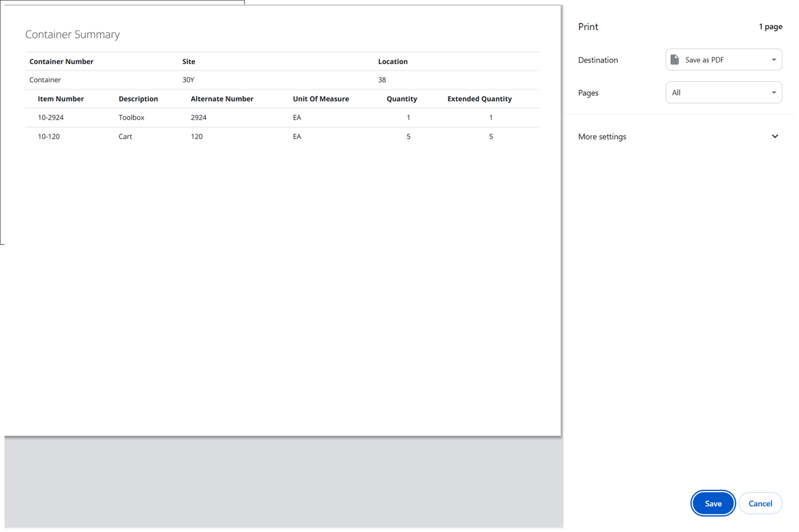This screenshot has height=532, width=799.
Task: Expand More settings
Action: pos(678,137)
